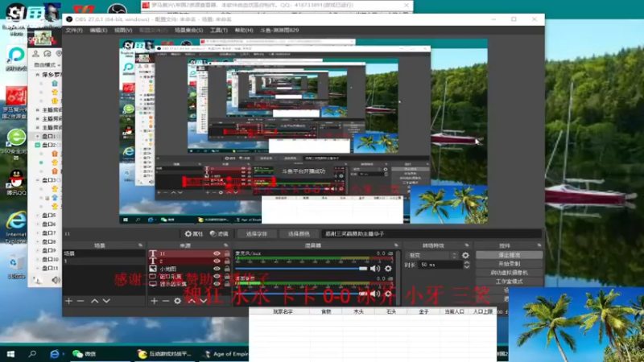This screenshot has width=644, height=362.
Task: Open the 罗马复兴 resource viewer desktop icon
Action: click(16, 103)
